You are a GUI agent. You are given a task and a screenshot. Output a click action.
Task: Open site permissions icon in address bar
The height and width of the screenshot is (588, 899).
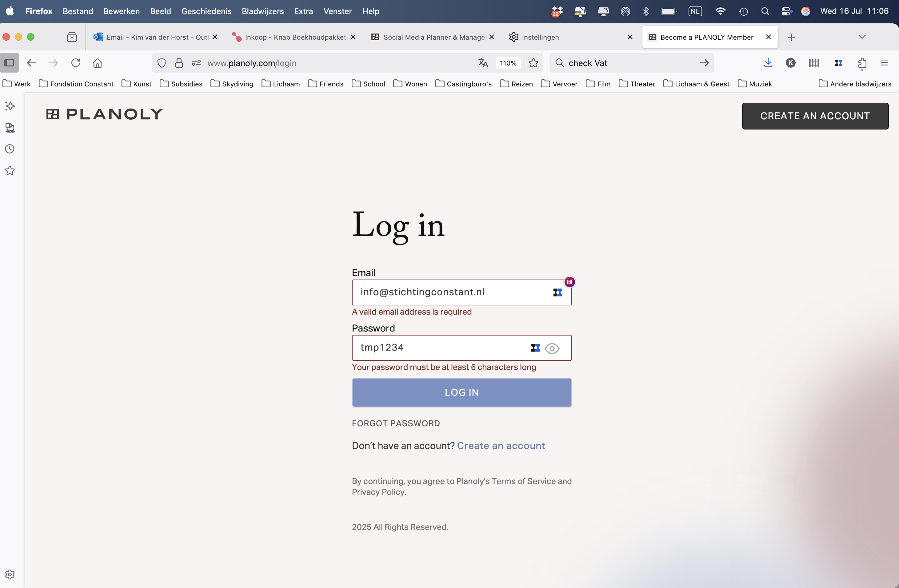tap(196, 63)
